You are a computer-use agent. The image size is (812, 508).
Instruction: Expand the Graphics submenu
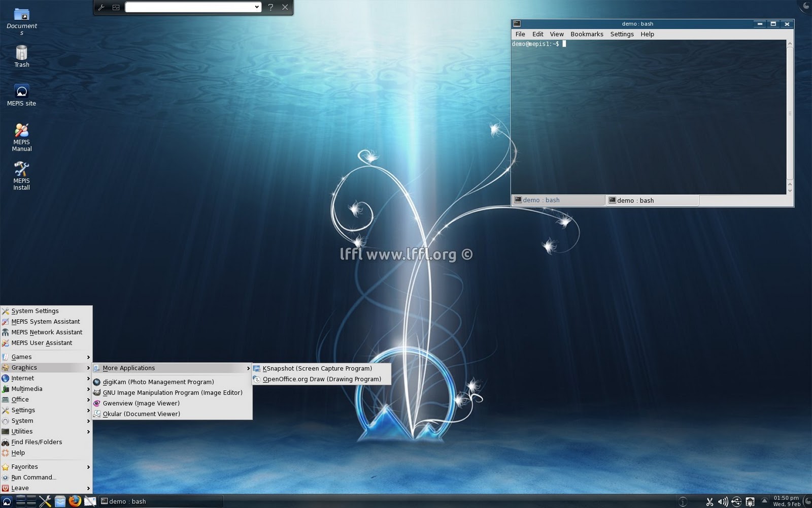46,368
